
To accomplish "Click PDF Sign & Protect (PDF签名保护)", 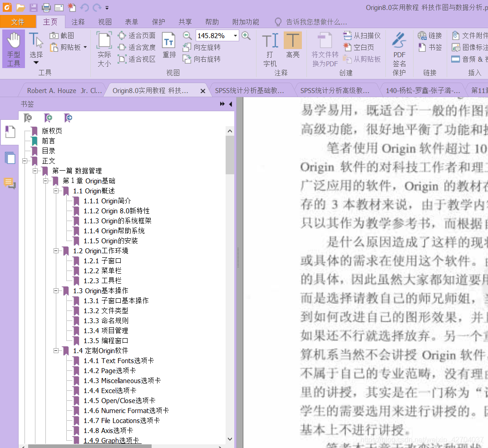I will [x=399, y=54].
